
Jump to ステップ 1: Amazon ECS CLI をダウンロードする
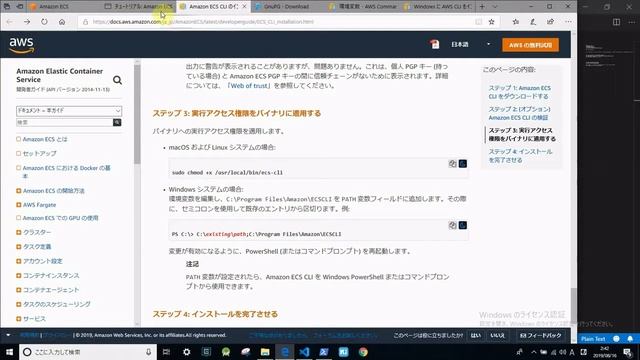coord(519,92)
